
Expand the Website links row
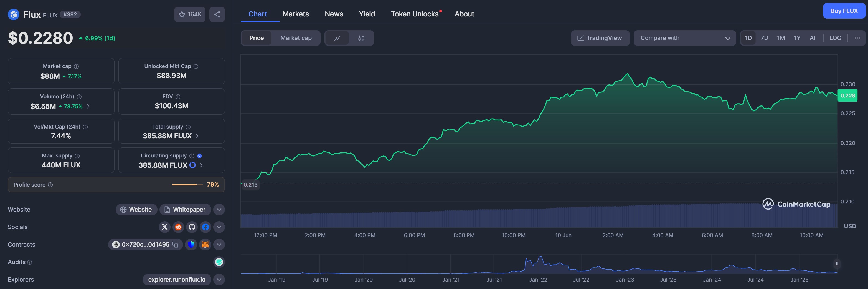(219, 210)
